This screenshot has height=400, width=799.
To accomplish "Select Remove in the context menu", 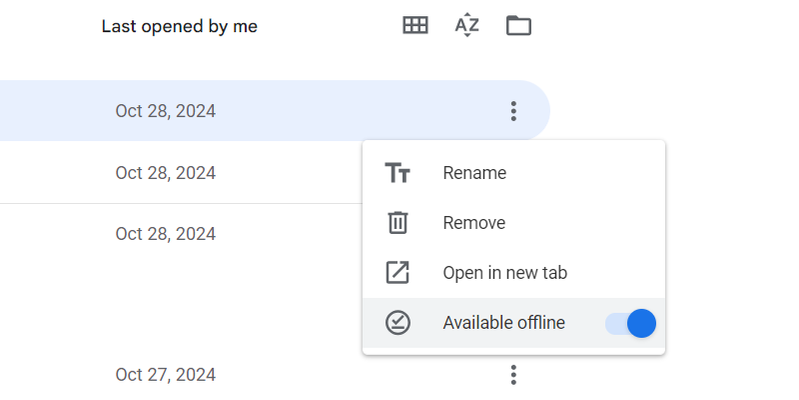I will (474, 223).
